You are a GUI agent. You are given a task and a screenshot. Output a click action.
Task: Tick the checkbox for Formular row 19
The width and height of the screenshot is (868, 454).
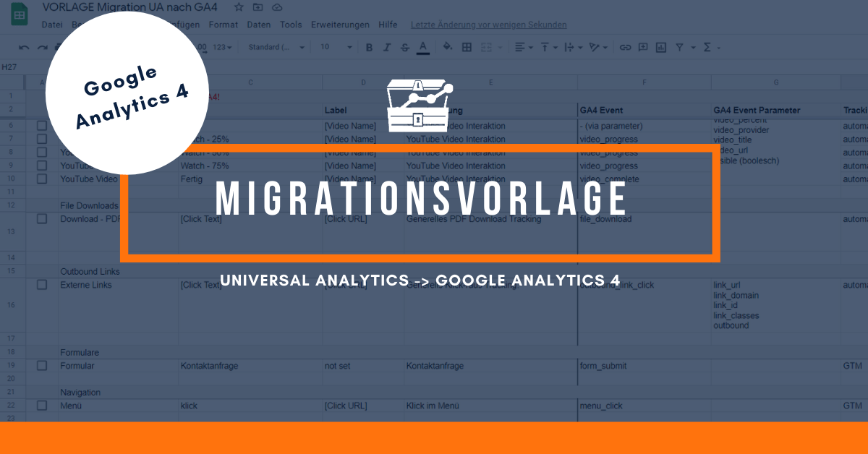(42, 366)
